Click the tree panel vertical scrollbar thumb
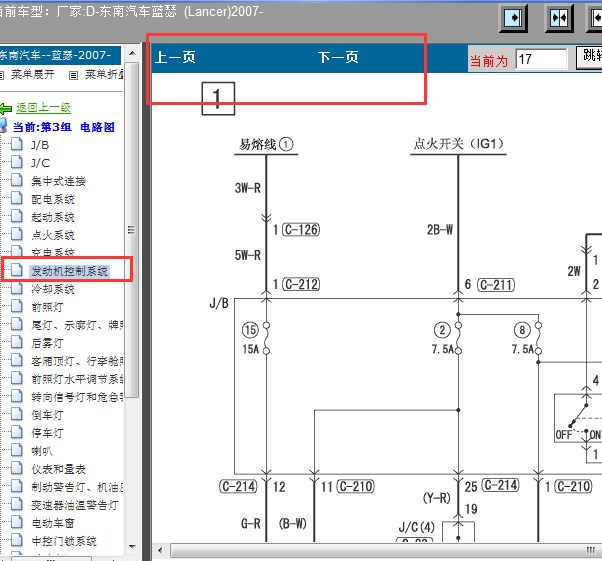Screen dimensions: 602x561 tap(132, 230)
